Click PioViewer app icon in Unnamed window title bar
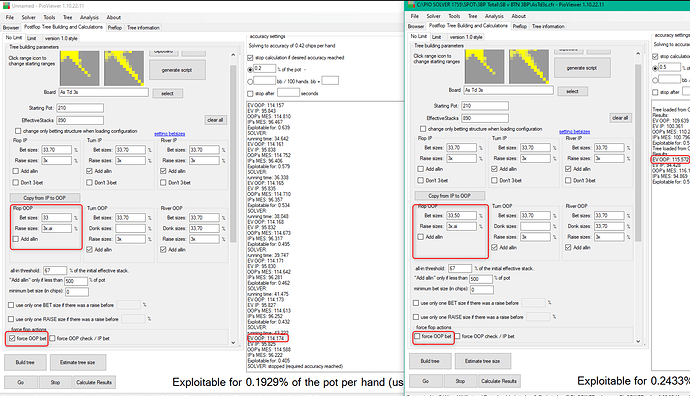Viewport: 690px width, 396px height. tap(6, 6)
